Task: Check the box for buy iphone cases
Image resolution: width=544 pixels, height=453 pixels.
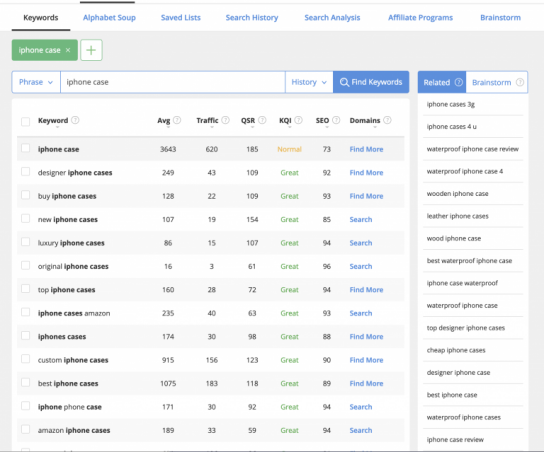Action: tap(25, 195)
